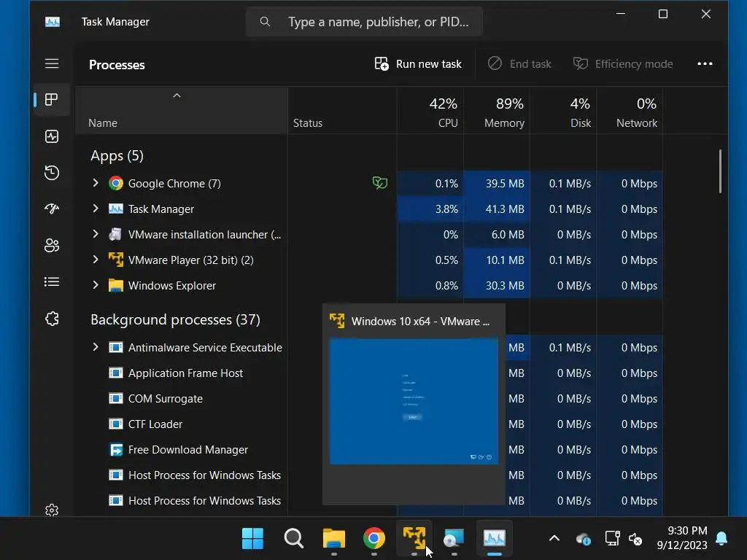This screenshot has width=747, height=560.
Task: Open the Windows Start button
Action: [252, 538]
